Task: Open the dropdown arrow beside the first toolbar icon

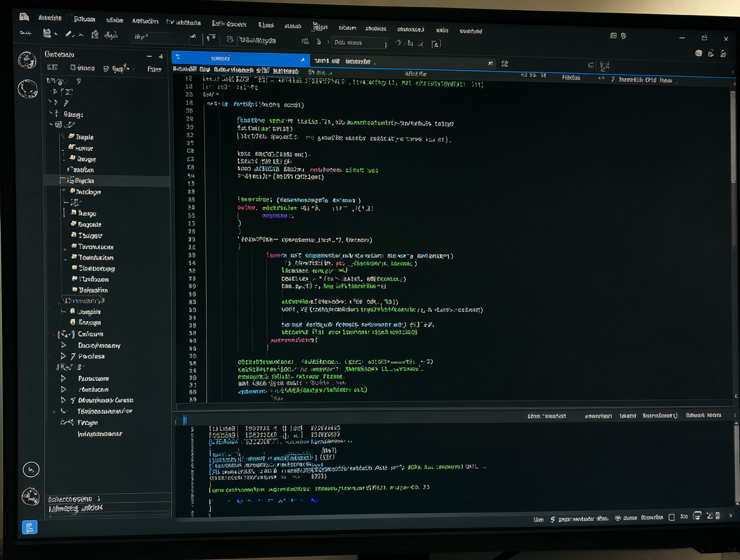Action: (x=56, y=34)
